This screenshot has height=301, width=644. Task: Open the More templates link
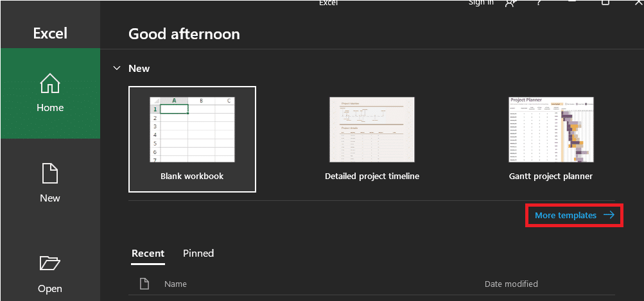coord(575,215)
